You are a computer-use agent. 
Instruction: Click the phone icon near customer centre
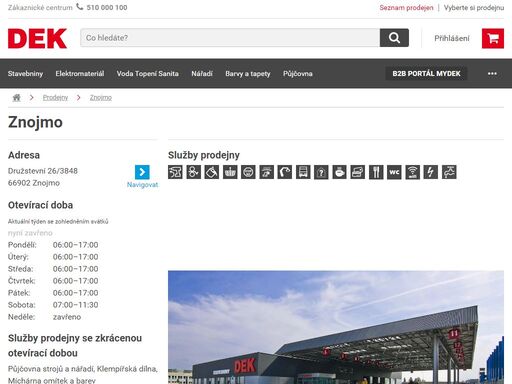tap(80, 7)
